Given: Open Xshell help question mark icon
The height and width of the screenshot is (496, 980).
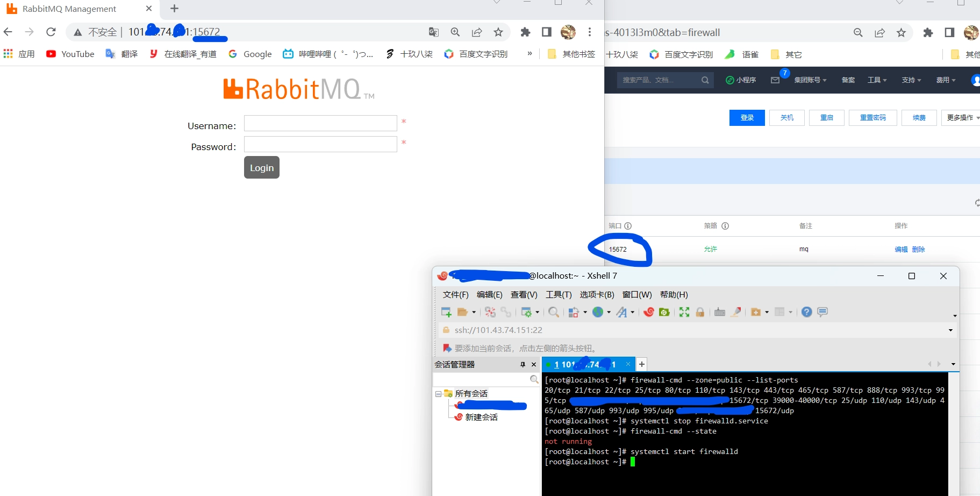Looking at the screenshot, I should click(806, 312).
